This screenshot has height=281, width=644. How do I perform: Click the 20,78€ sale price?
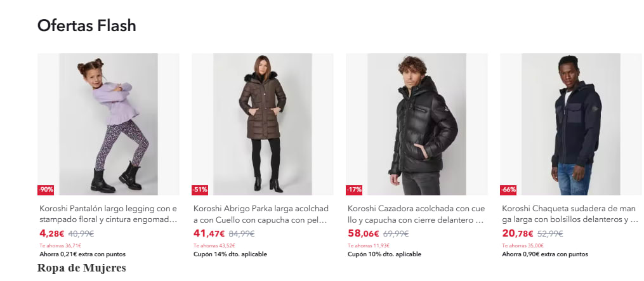click(x=518, y=234)
